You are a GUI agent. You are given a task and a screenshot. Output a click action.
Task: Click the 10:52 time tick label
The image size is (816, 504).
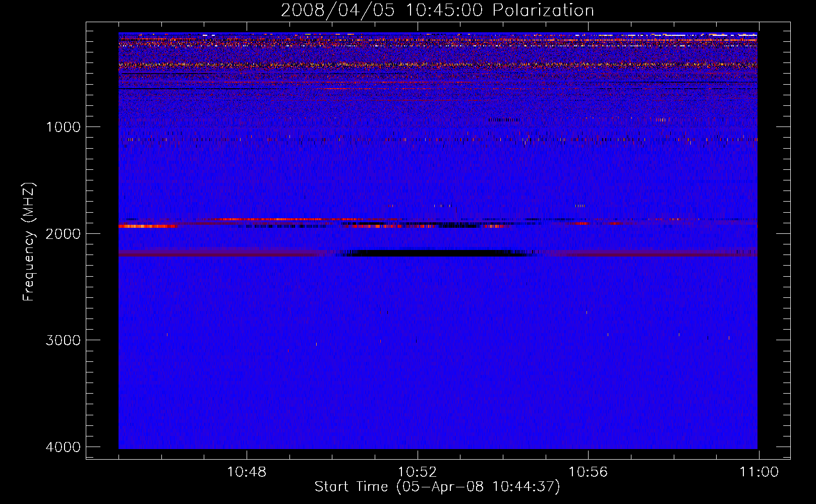[417, 472]
